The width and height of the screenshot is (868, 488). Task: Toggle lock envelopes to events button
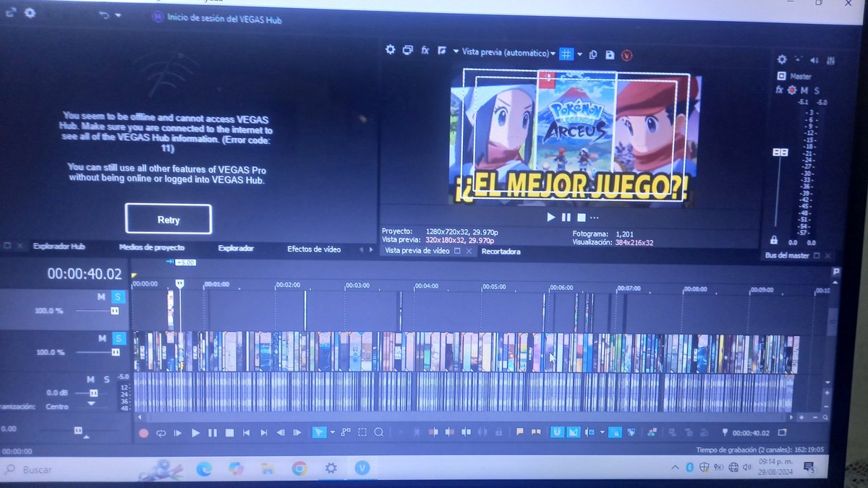coord(614,432)
